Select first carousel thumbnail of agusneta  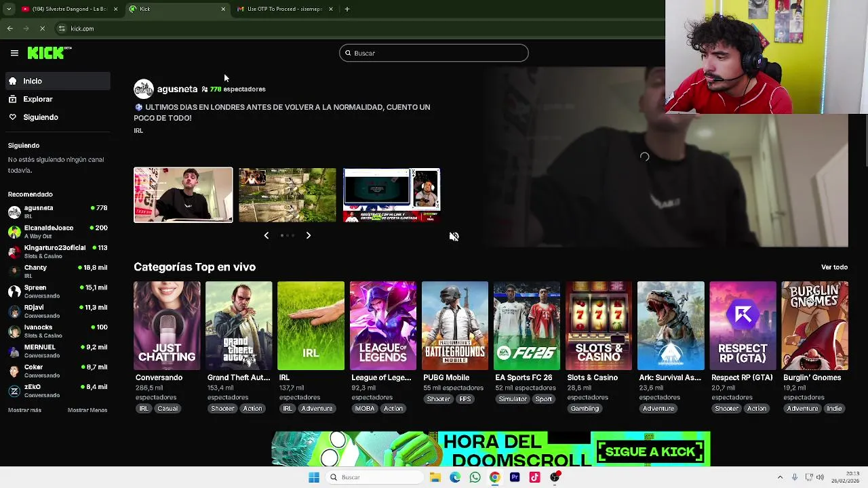coord(183,195)
